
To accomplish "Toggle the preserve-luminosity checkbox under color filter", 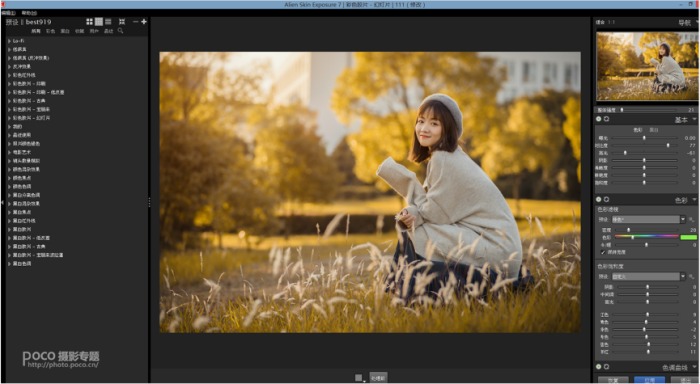I will pyautogui.click(x=603, y=252).
